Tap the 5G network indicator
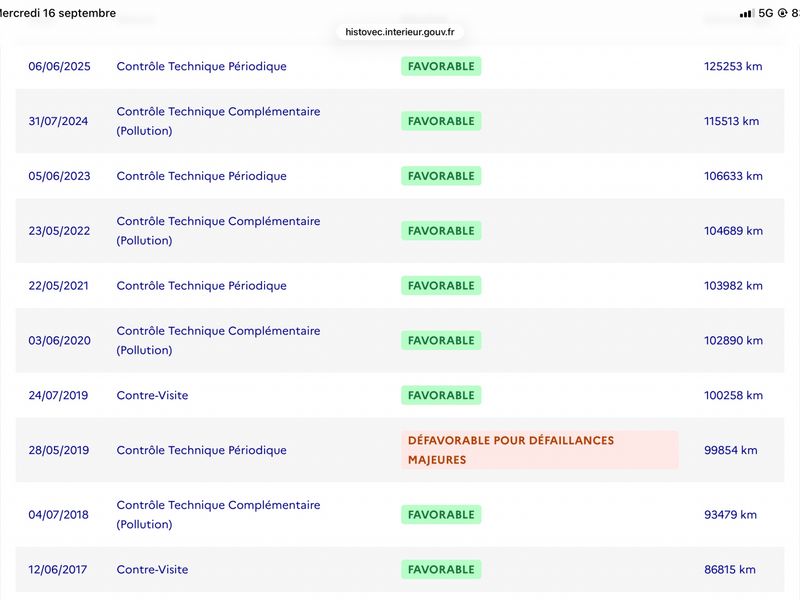Viewport: 800px width, 600px height. coord(766,13)
